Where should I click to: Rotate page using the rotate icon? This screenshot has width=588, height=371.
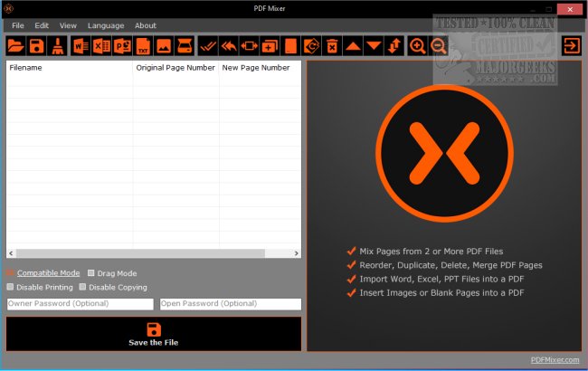coord(311,46)
